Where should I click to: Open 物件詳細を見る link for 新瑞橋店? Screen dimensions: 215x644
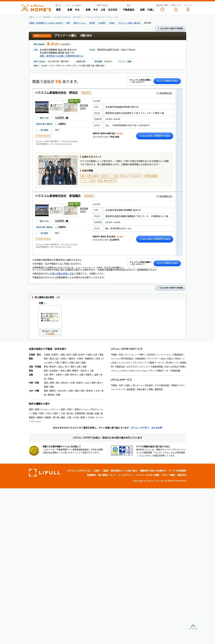click(84, 210)
